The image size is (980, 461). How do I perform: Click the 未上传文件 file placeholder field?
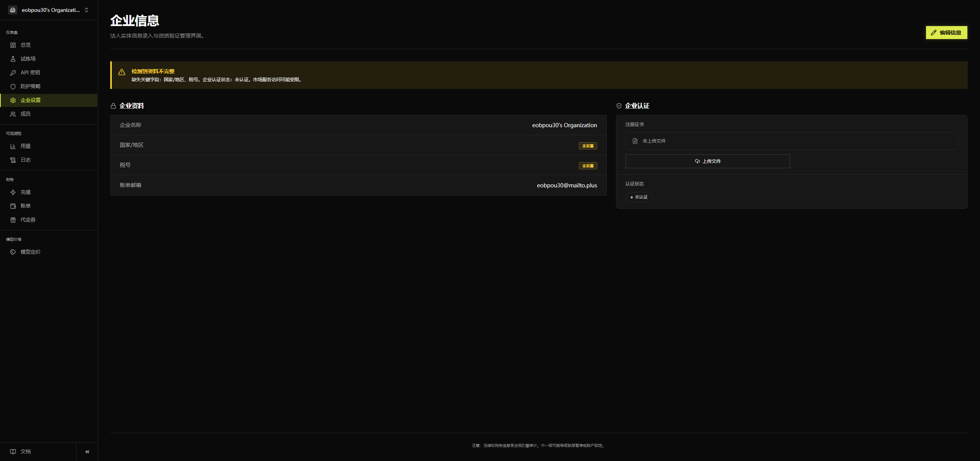[792, 141]
